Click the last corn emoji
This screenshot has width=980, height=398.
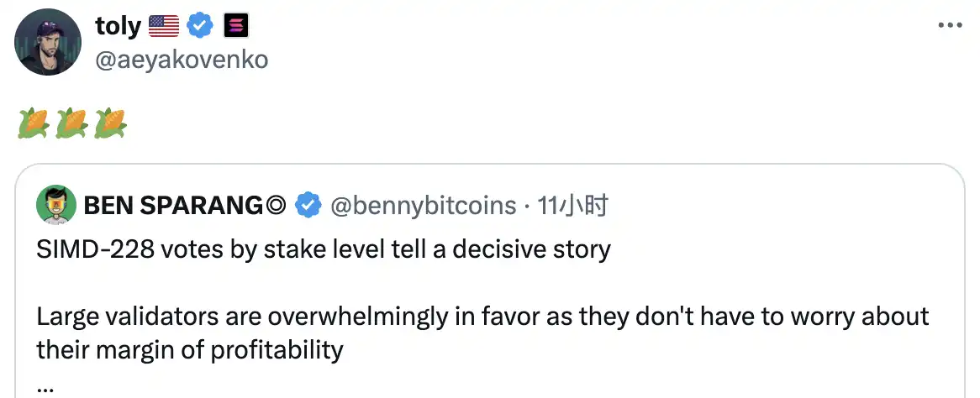(x=110, y=123)
